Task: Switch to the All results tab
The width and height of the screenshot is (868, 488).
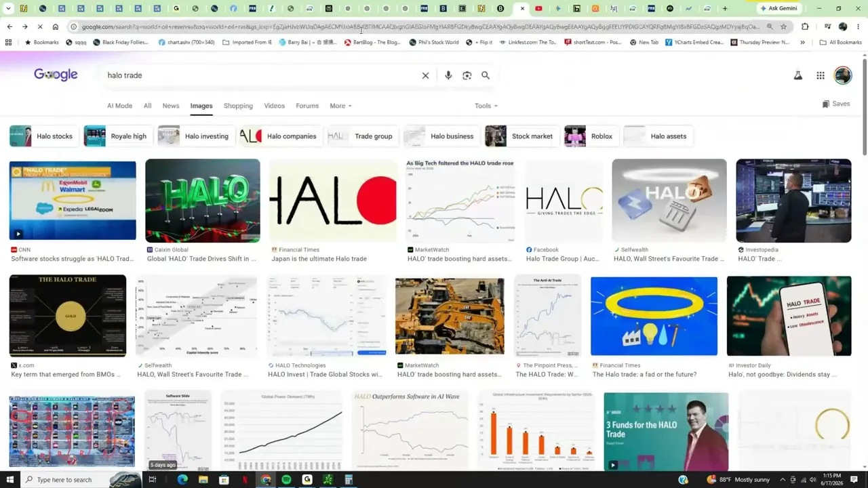Action: tap(147, 106)
